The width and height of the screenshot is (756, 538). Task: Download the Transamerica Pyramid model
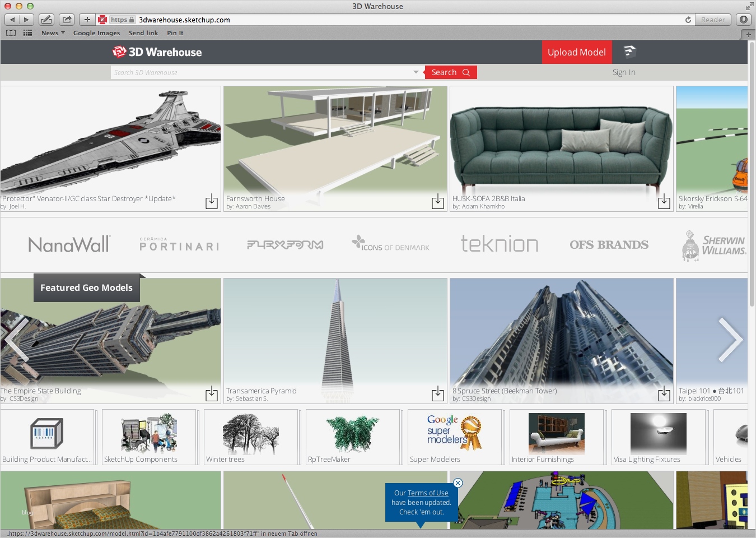(438, 394)
